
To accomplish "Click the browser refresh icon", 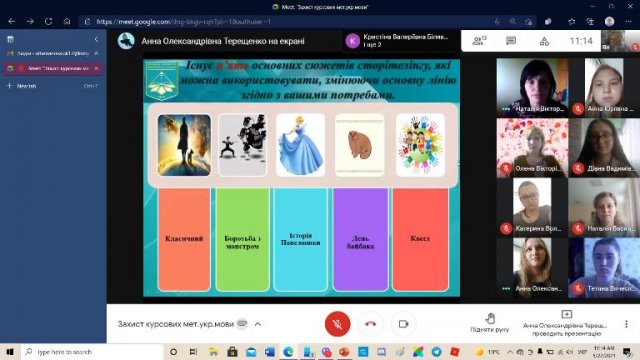I will (48, 22).
